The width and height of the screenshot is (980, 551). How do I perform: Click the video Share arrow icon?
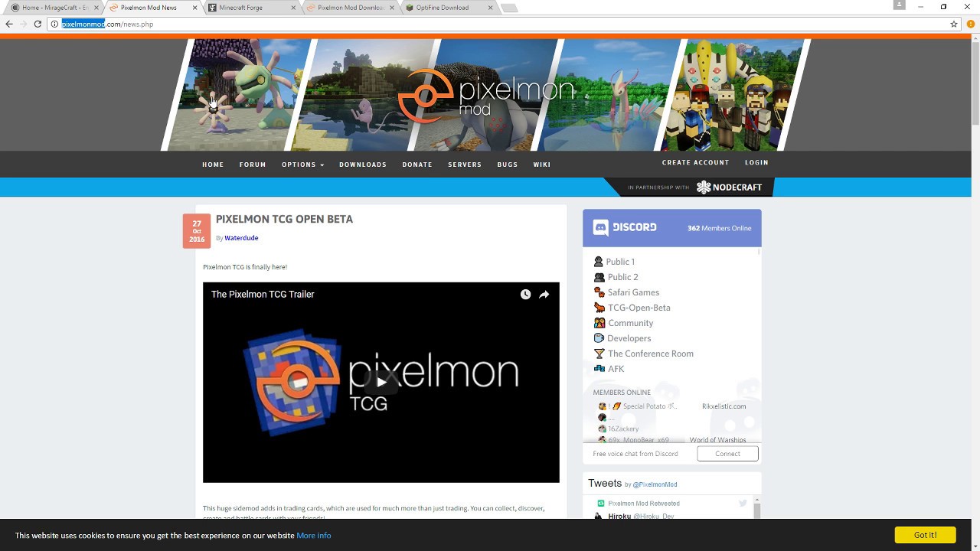pyautogui.click(x=544, y=294)
